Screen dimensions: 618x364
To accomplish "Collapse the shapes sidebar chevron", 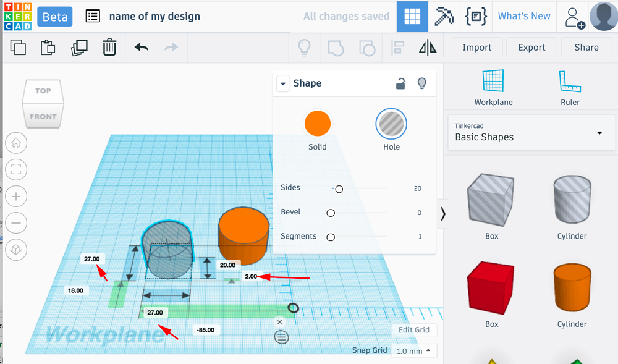I will coord(443,214).
